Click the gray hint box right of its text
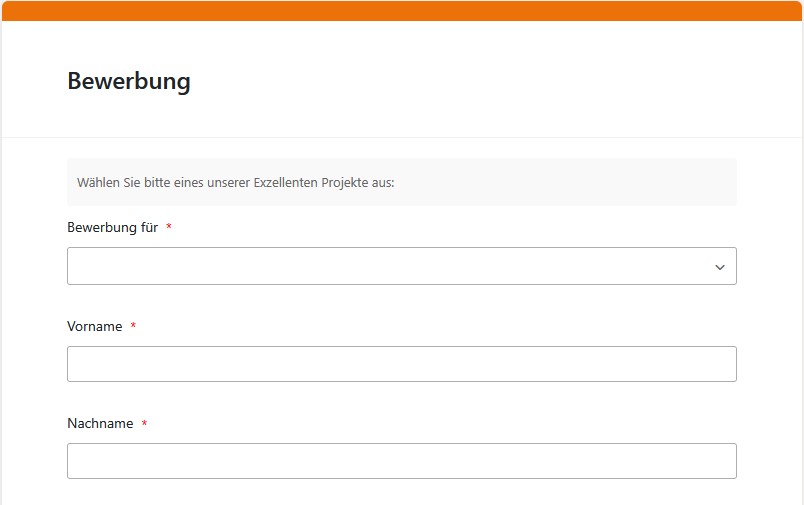Screen dimensions: 804x505 (560, 183)
